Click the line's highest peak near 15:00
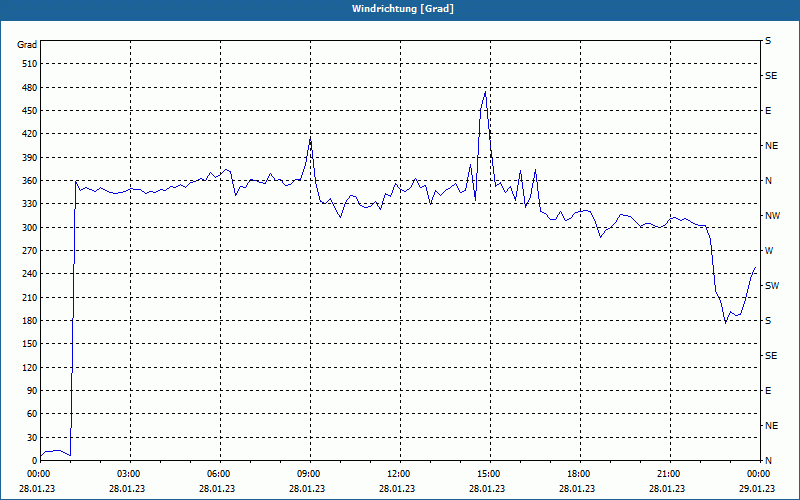 (485, 91)
